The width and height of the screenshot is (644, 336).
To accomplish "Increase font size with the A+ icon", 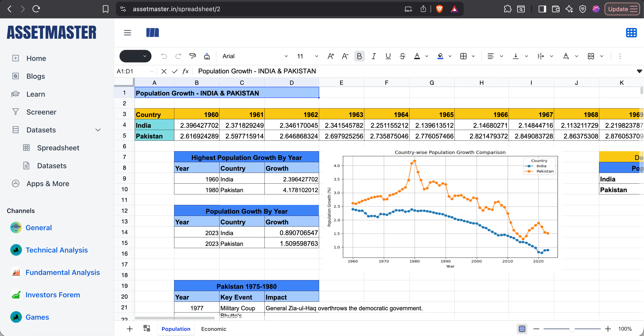I will tap(331, 56).
